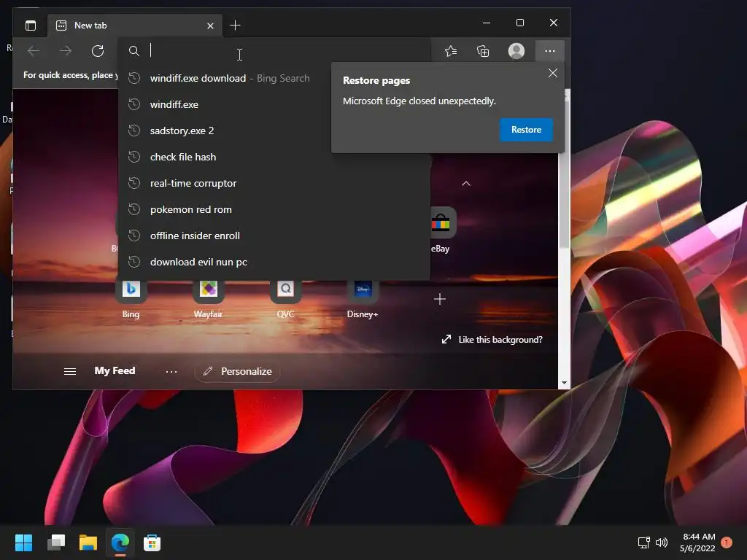Open the Bing quick link
The height and width of the screenshot is (560, 747).
(131, 299)
